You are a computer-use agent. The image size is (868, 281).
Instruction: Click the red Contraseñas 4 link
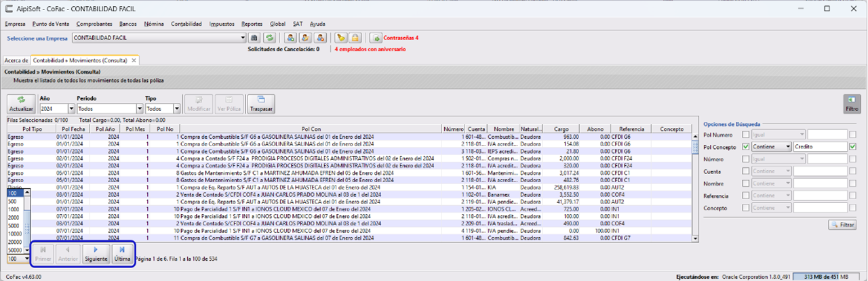402,38
